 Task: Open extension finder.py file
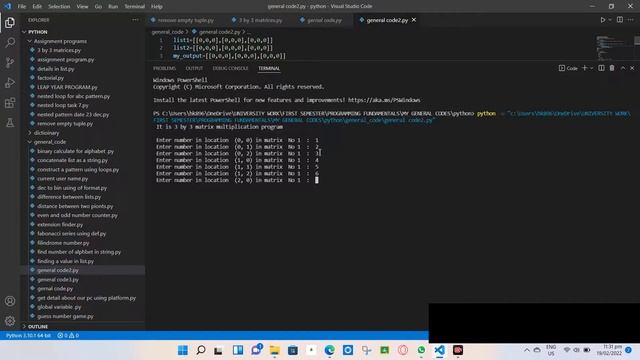coord(60,224)
